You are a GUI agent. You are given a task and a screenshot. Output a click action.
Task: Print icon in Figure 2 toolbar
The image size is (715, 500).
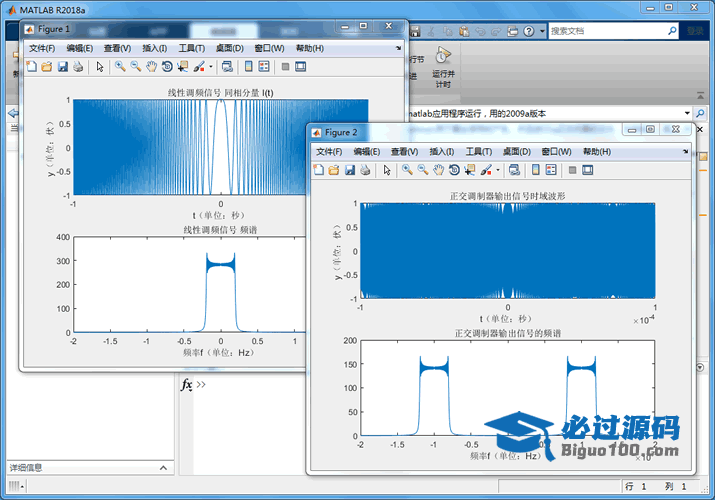click(365, 170)
